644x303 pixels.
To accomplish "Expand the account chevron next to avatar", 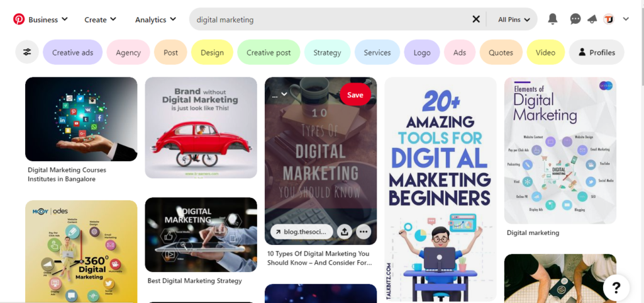I will (626, 19).
